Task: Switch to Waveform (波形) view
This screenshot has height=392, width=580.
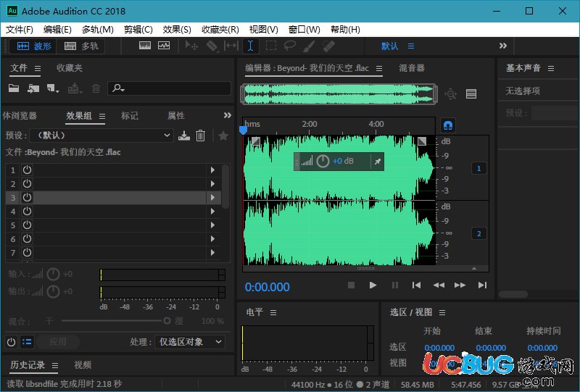Action: [x=33, y=46]
